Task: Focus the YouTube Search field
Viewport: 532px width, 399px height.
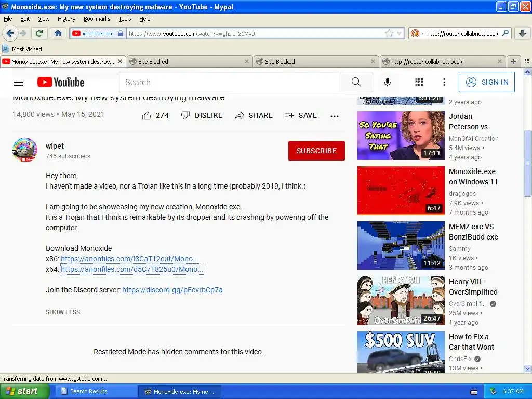Action: (x=229, y=82)
